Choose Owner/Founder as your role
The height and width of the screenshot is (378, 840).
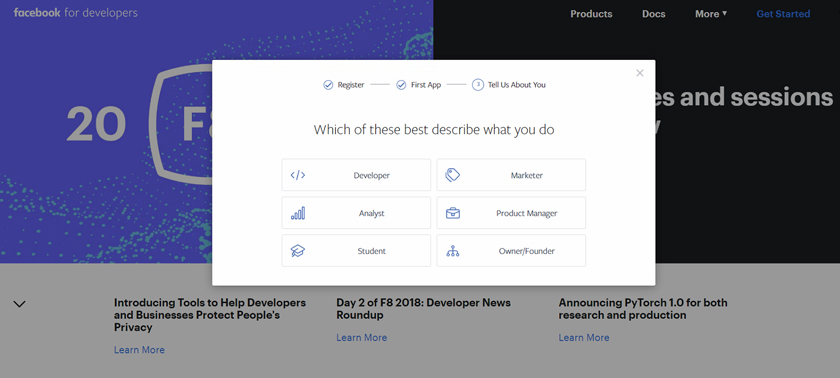511,251
